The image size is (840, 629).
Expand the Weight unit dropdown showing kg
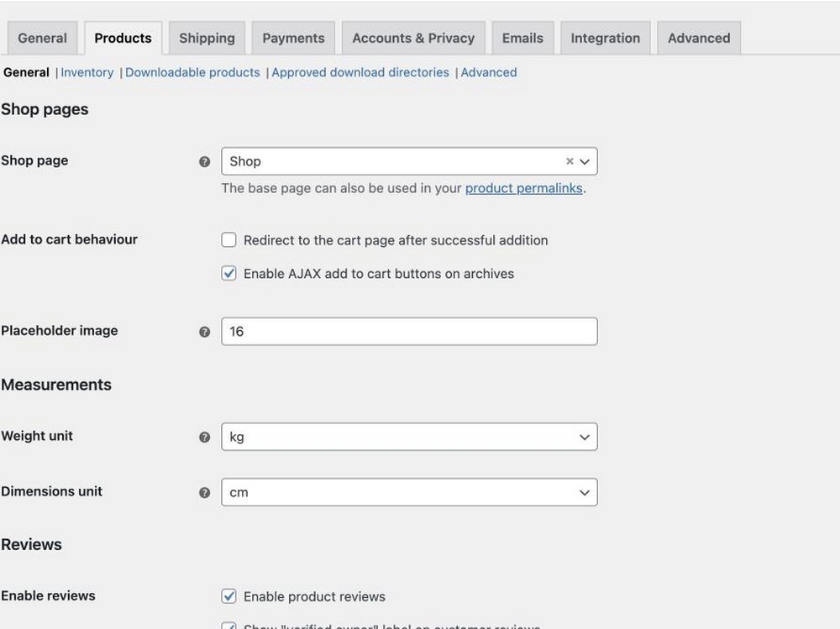409,437
